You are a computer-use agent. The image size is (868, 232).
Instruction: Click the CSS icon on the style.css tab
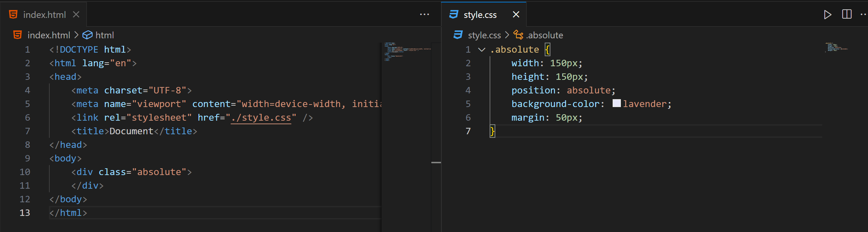pyautogui.click(x=454, y=15)
